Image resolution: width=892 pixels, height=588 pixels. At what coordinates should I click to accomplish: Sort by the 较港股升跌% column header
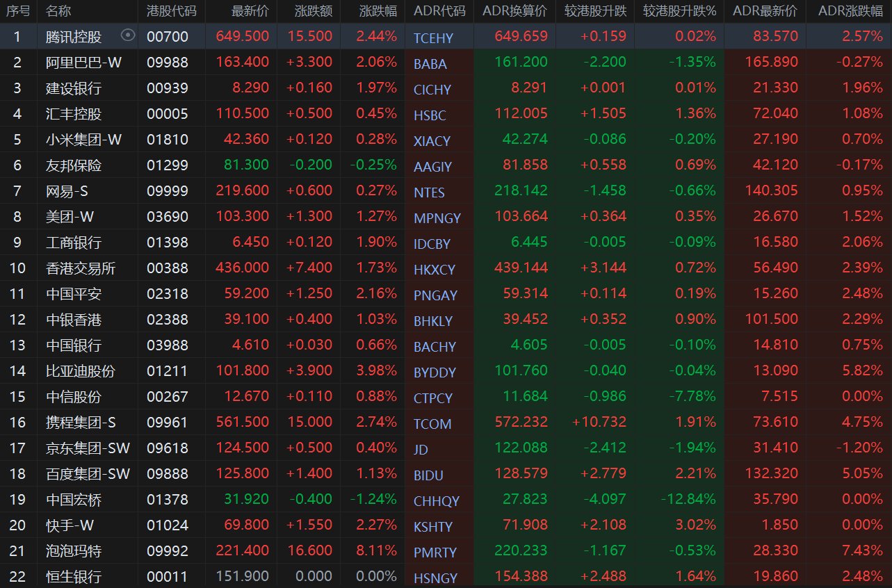coord(679,10)
